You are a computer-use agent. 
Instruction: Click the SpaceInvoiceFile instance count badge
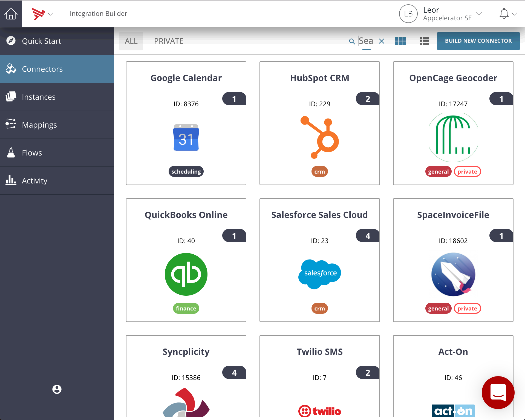pyautogui.click(x=501, y=235)
